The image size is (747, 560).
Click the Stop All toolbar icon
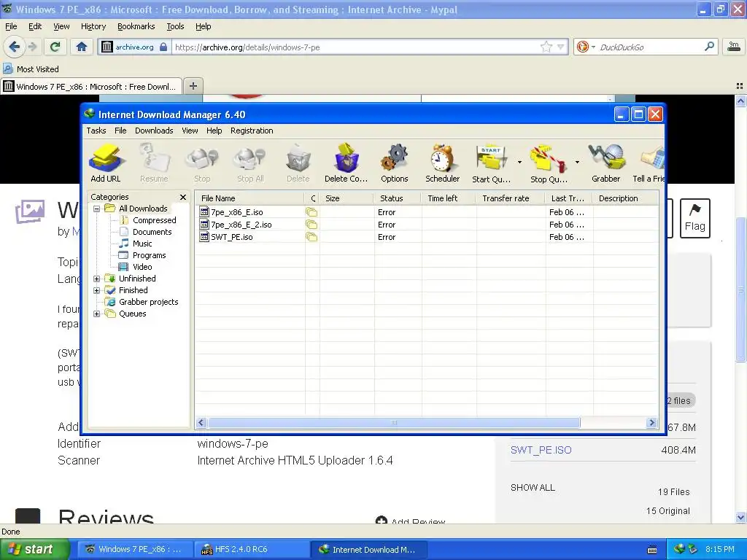[x=250, y=163]
